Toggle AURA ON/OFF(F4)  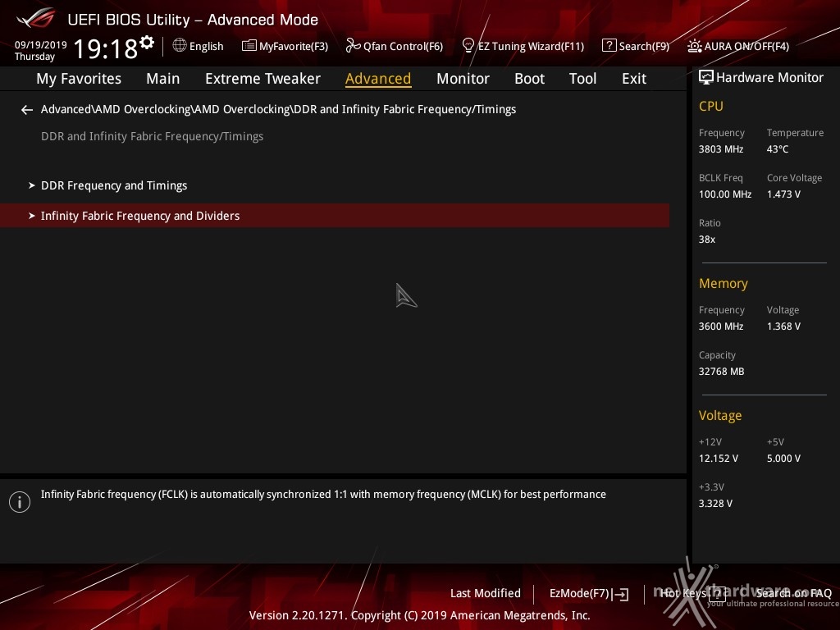tap(746, 47)
